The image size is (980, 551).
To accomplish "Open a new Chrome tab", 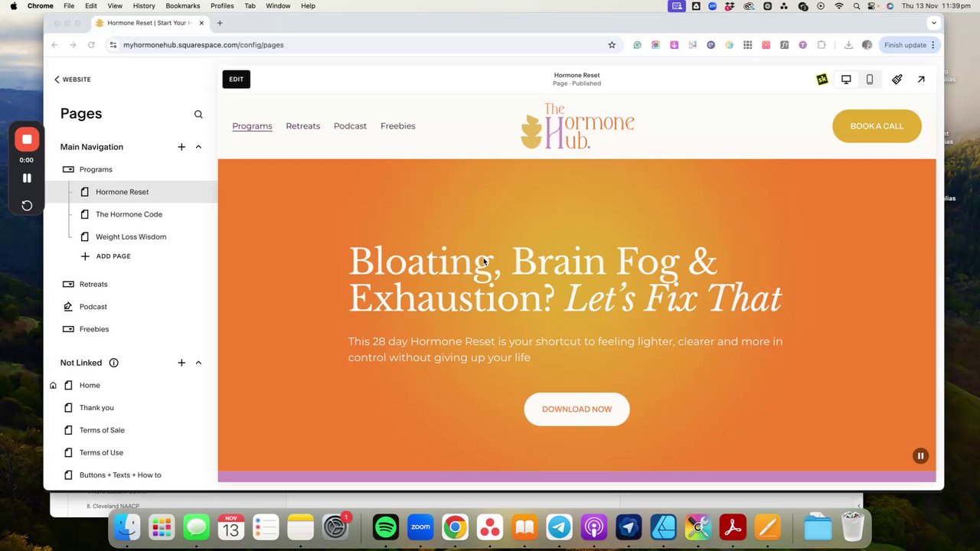I will (x=220, y=23).
